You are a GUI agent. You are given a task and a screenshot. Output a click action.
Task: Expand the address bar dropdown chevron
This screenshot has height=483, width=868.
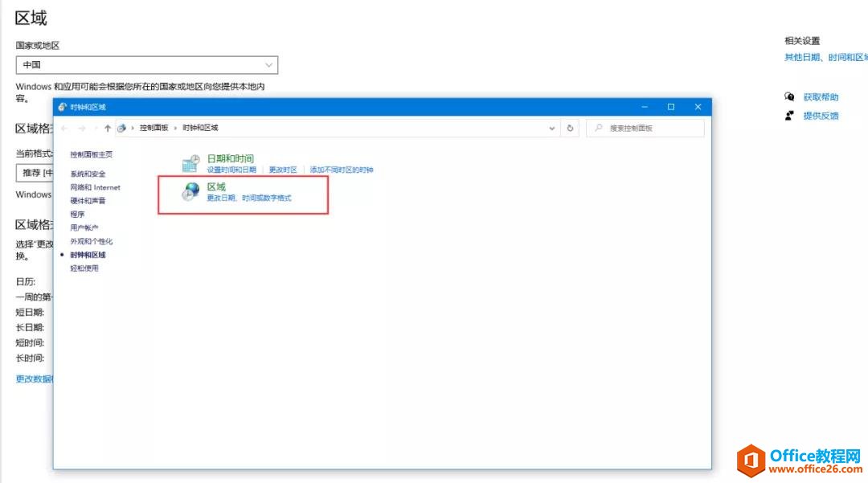pyautogui.click(x=551, y=127)
